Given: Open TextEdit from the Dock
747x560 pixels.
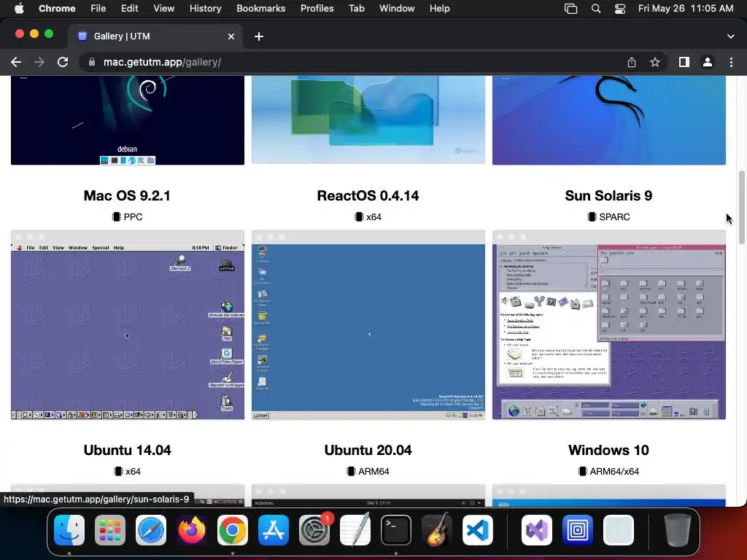Looking at the screenshot, I should point(355,530).
